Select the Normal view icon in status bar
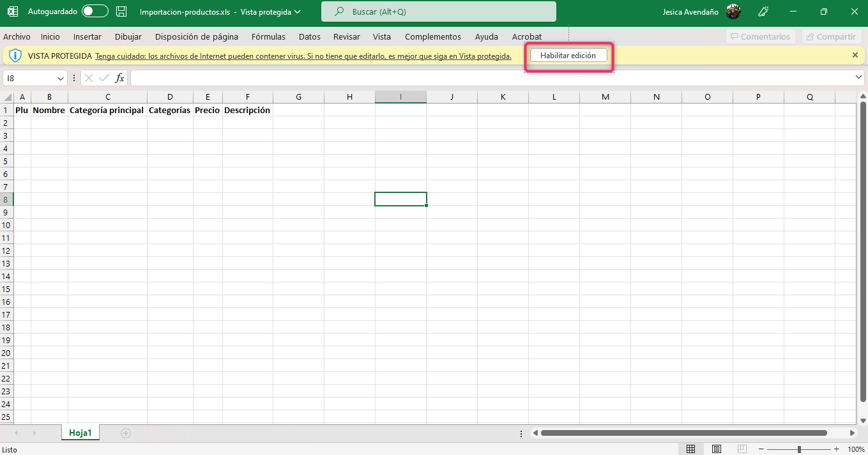This screenshot has height=455, width=868. coord(691,449)
